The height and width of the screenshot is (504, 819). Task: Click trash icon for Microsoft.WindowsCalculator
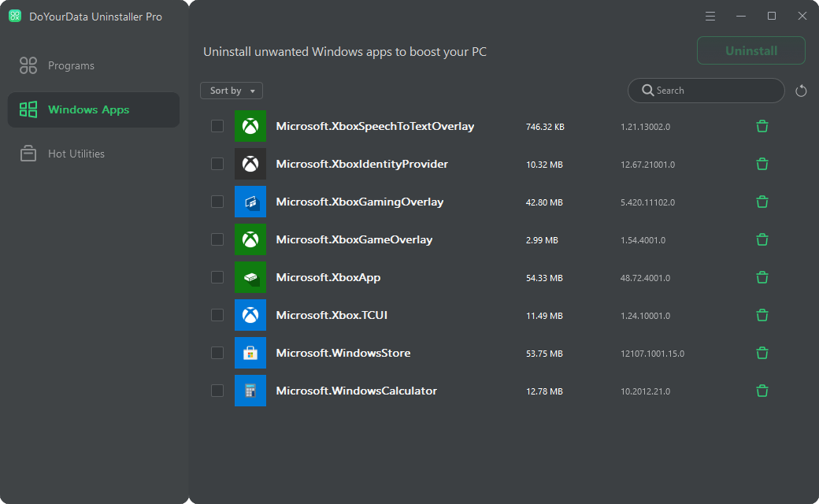(762, 391)
